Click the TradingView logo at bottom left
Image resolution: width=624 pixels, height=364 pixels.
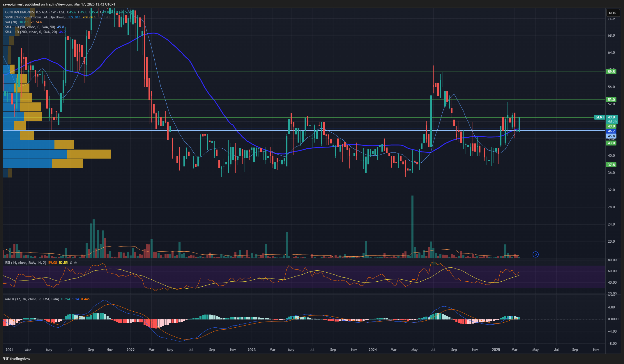click(x=17, y=359)
